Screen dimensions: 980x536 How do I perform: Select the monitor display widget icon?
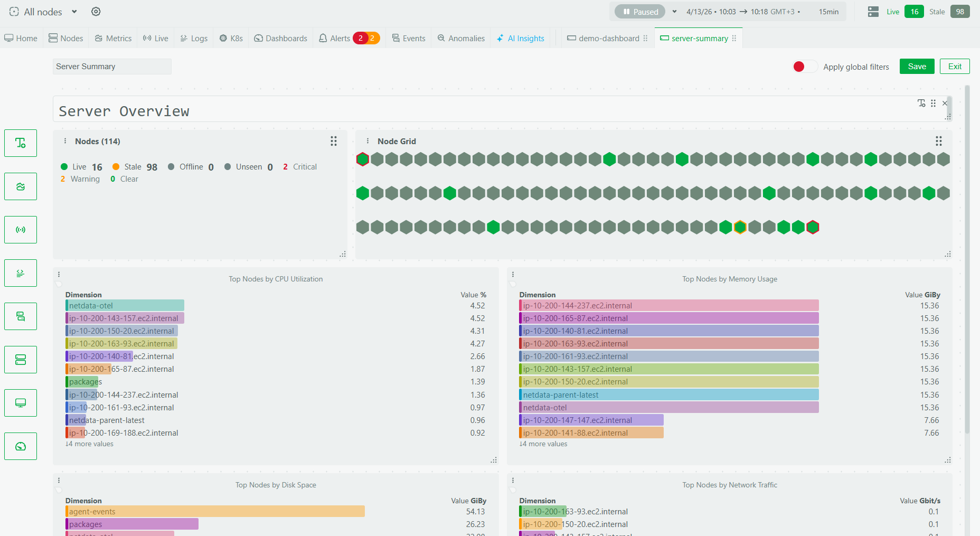[x=20, y=403]
